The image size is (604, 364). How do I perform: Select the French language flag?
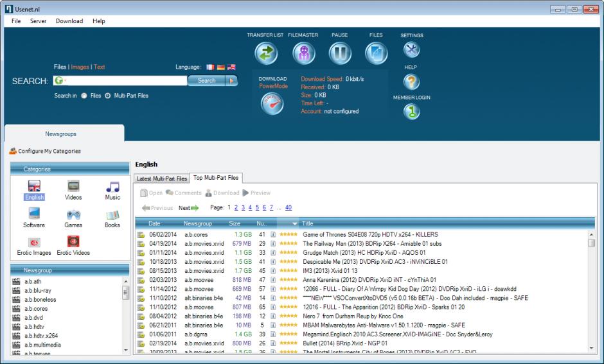click(210, 67)
